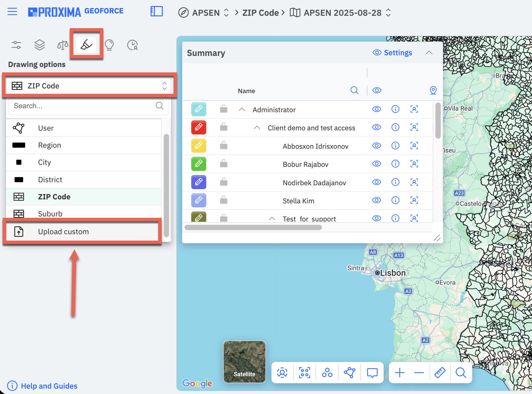Open the ZIP Code drawing options dropdown
The height and width of the screenshot is (394, 532).
tap(89, 86)
